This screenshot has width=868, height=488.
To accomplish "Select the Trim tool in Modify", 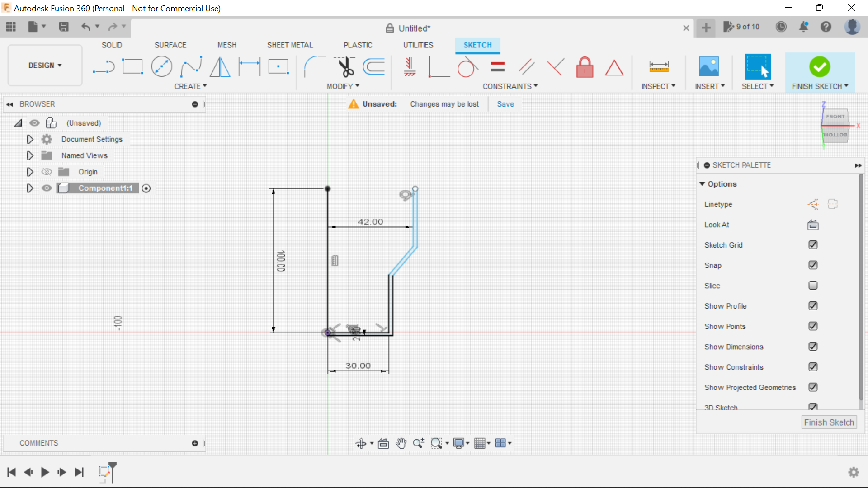I will (x=344, y=67).
